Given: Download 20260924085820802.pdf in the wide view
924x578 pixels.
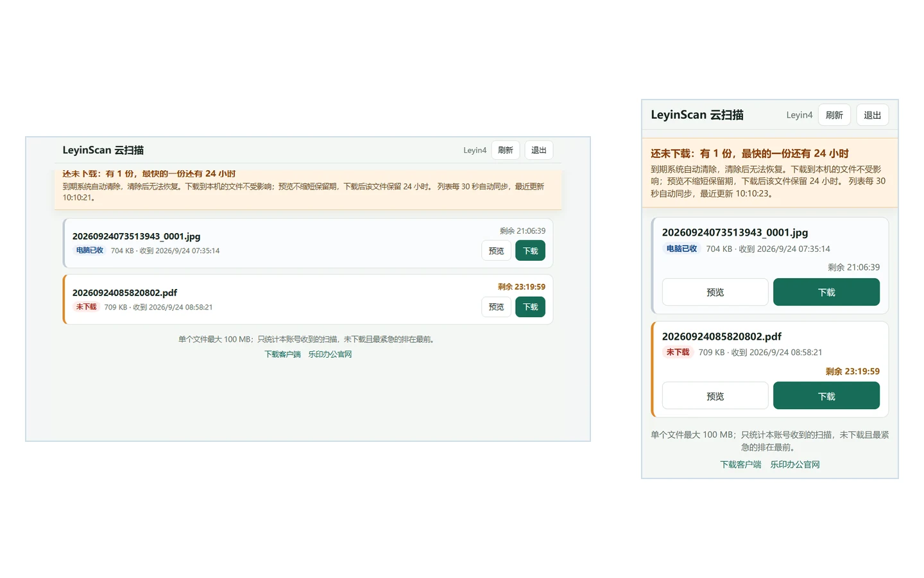Looking at the screenshot, I should click(x=531, y=307).
